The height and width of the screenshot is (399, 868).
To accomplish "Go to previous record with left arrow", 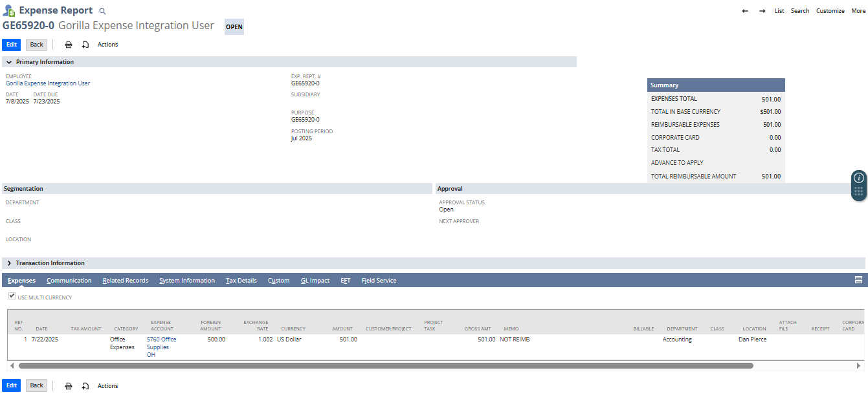I will (745, 11).
